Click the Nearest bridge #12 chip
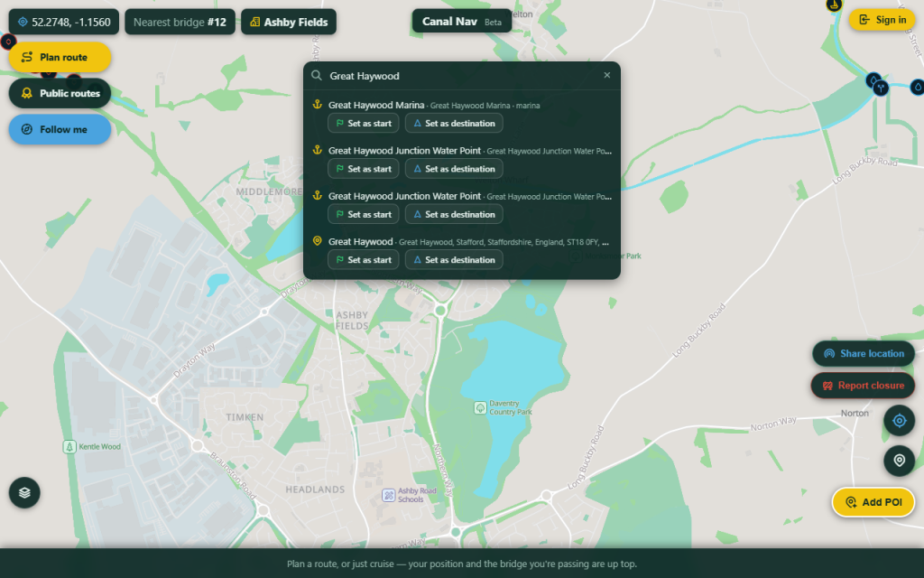Viewport: 924px width, 578px height. (x=180, y=22)
